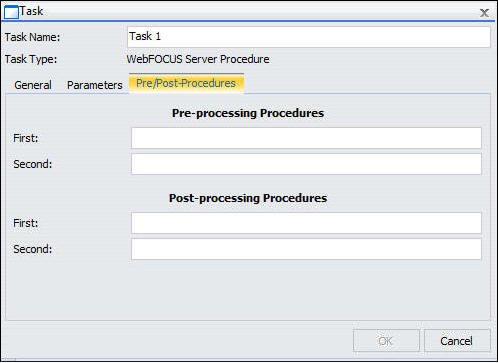Click the Second label under Post-processing

click(33, 249)
